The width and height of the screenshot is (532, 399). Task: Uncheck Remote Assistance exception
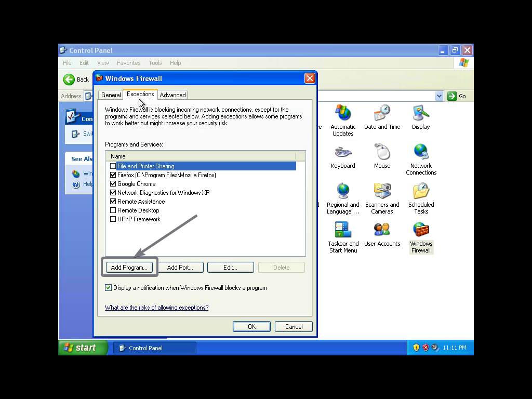coord(113,202)
